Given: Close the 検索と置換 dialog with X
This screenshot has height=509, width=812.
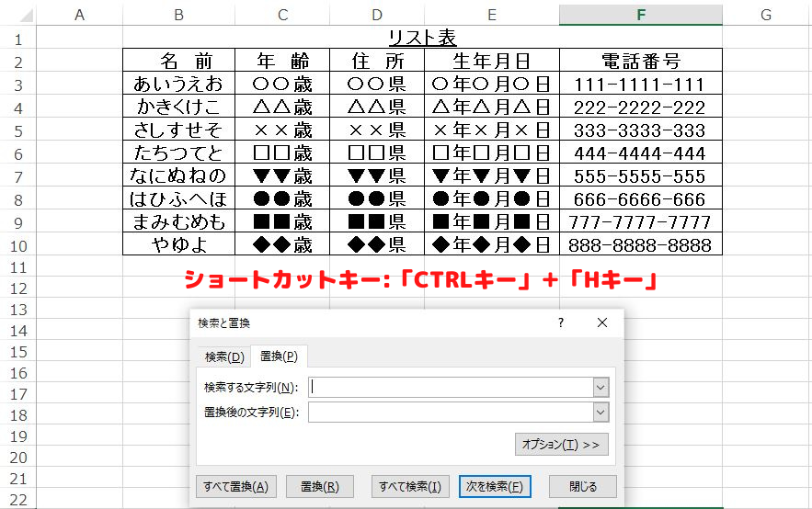Looking at the screenshot, I should pyautogui.click(x=602, y=322).
